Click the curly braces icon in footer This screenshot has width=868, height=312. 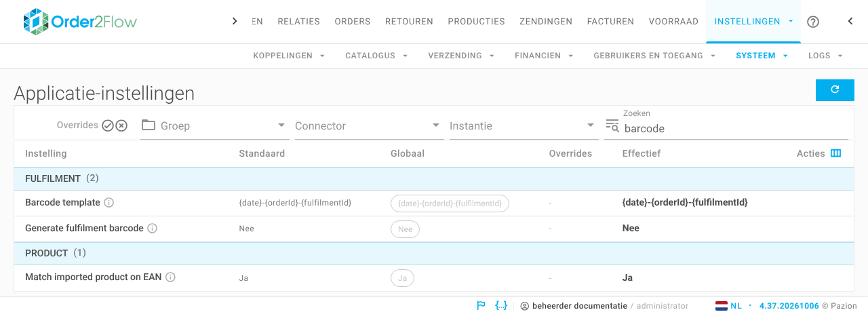pyautogui.click(x=501, y=306)
